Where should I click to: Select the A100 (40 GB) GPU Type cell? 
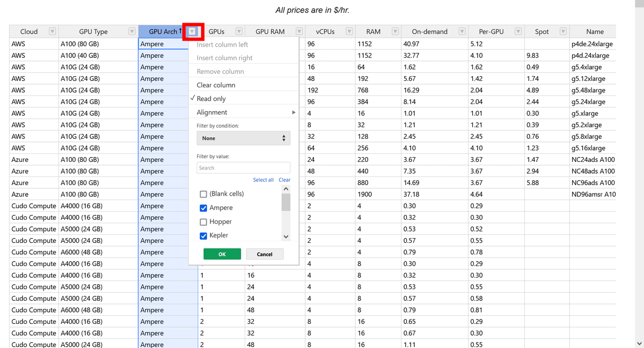click(x=98, y=56)
